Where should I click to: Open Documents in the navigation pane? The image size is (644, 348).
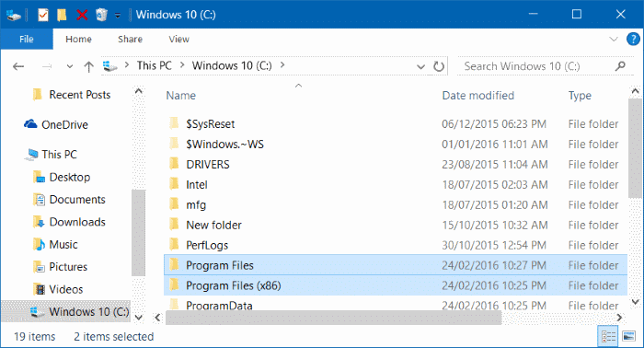point(77,200)
